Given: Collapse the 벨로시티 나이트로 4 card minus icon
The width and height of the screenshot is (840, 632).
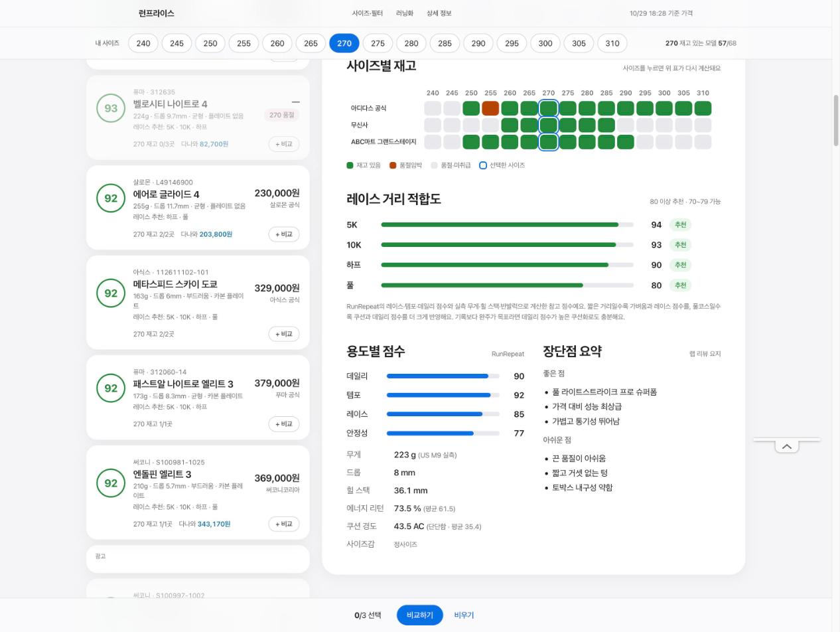Looking at the screenshot, I should [296, 102].
